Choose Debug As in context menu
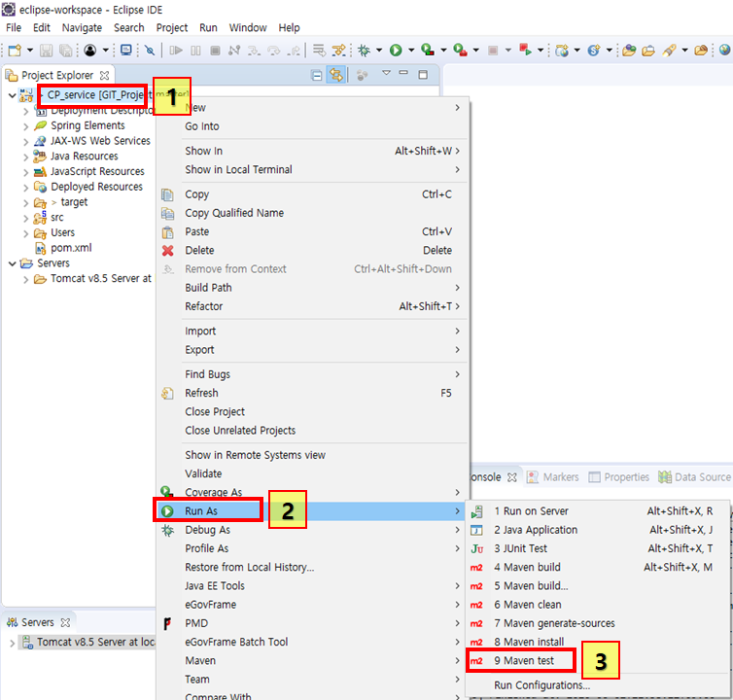733x700 pixels. coord(311,530)
